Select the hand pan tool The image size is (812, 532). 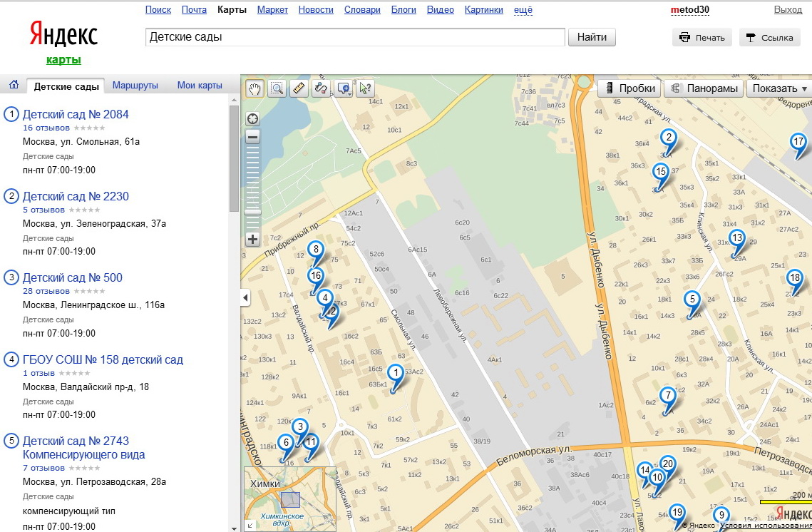coord(255,88)
